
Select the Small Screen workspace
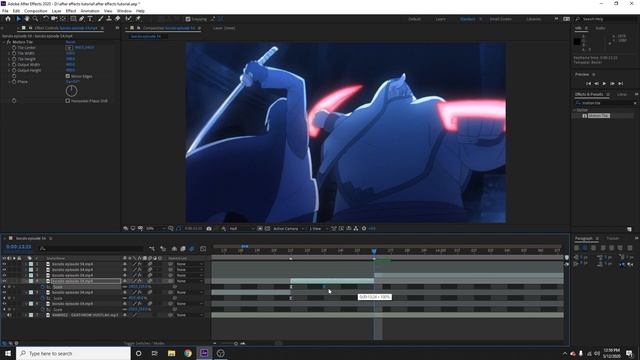[500, 19]
